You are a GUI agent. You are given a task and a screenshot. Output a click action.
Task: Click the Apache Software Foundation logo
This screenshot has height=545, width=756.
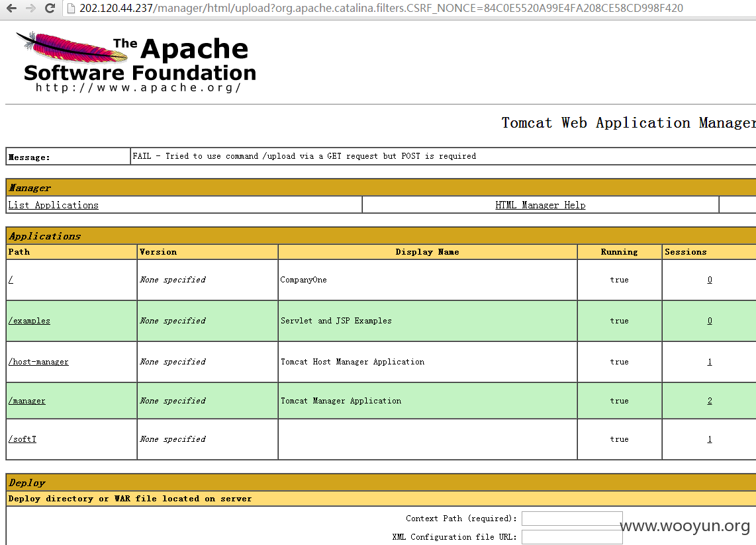(136, 62)
